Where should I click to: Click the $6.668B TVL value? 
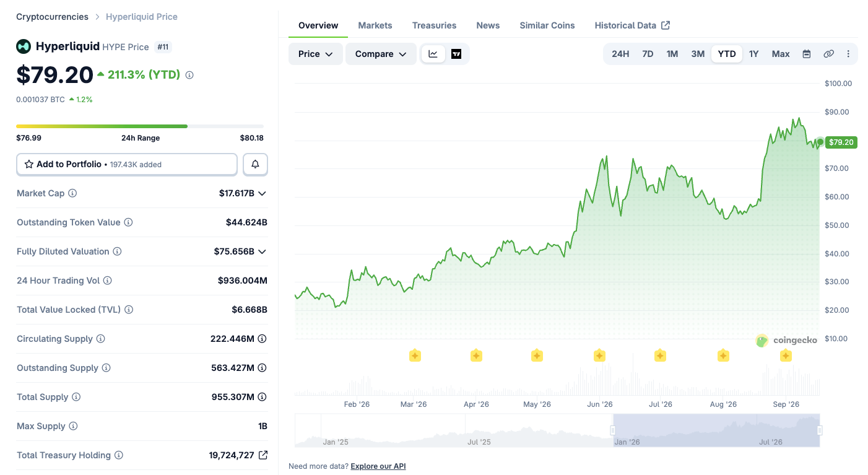point(250,310)
